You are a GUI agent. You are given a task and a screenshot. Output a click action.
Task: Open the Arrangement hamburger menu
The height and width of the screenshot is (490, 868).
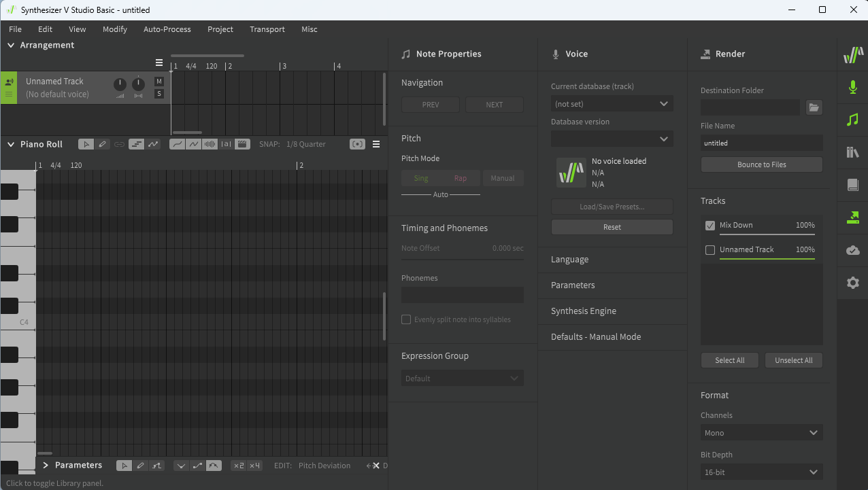(x=159, y=63)
